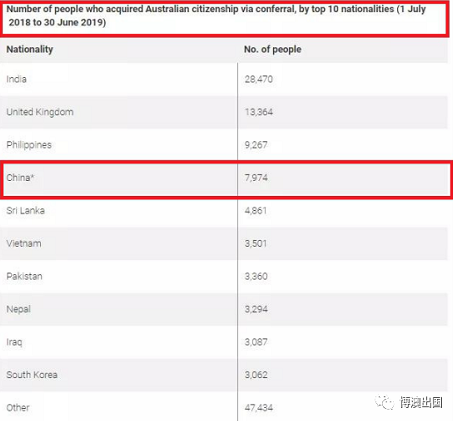453x421 pixels.
Task: Select the No. of people column header
Action: pyautogui.click(x=273, y=49)
